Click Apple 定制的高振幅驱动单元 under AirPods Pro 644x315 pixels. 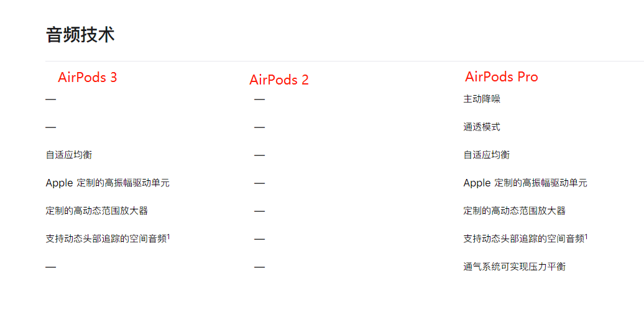tap(525, 183)
